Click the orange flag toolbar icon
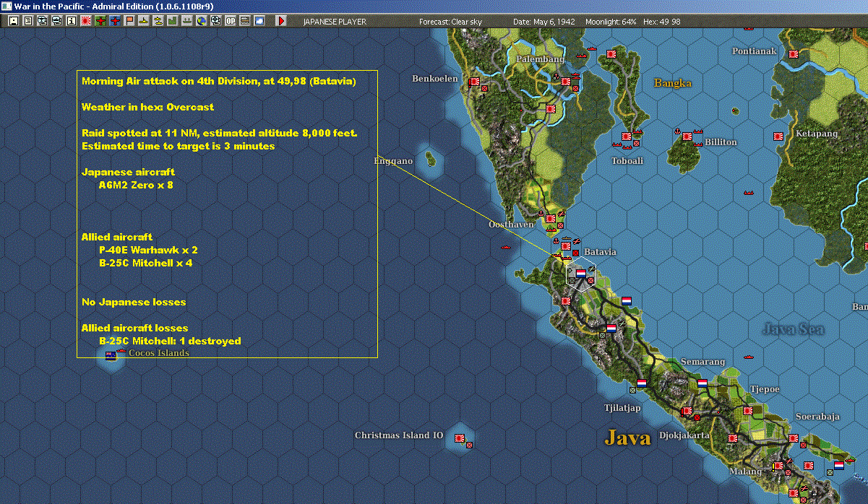Viewport: 868px width, 504px height. click(129, 21)
